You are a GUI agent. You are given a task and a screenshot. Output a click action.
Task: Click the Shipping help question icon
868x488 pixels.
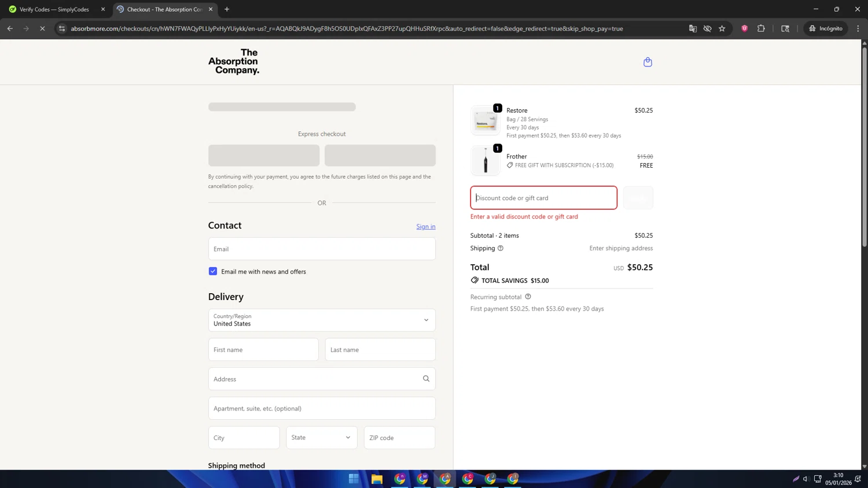pos(501,248)
